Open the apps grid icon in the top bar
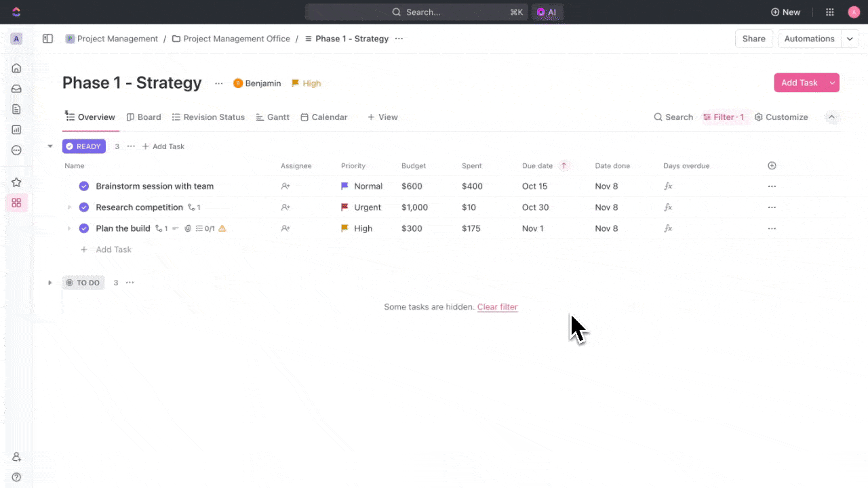Screen dimensions: 868x488 (830, 12)
